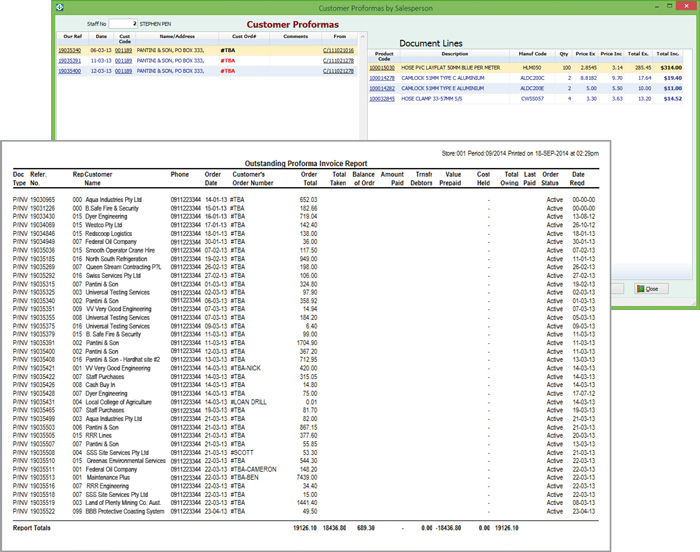Click the Product Code column header
This screenshot has height=552, width=700.
pos(384,56)
